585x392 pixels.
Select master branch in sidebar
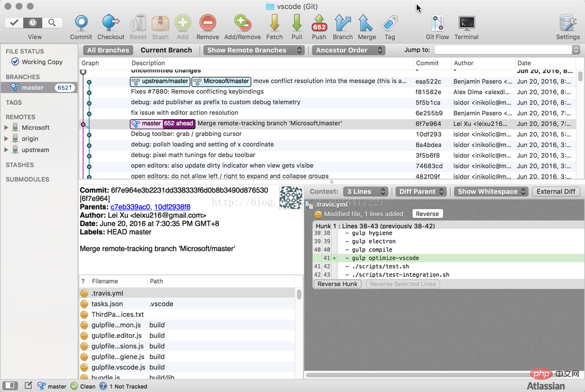click(39, 87)
